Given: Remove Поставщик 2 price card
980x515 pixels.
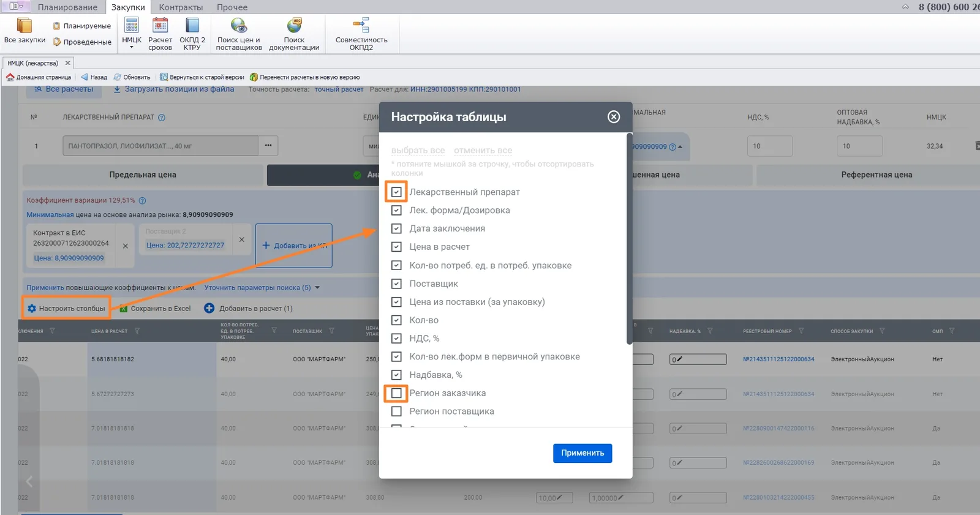Looking at the screenshot, I should click(x=241, y=239).
